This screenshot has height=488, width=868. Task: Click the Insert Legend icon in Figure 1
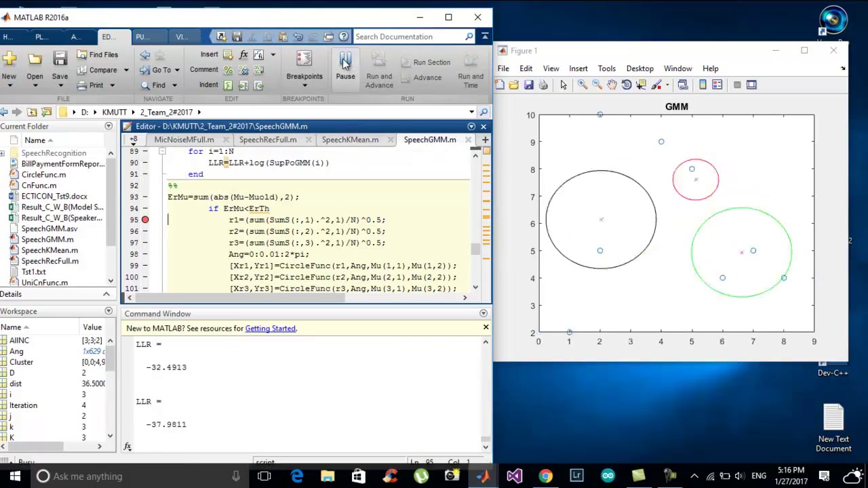717,85
